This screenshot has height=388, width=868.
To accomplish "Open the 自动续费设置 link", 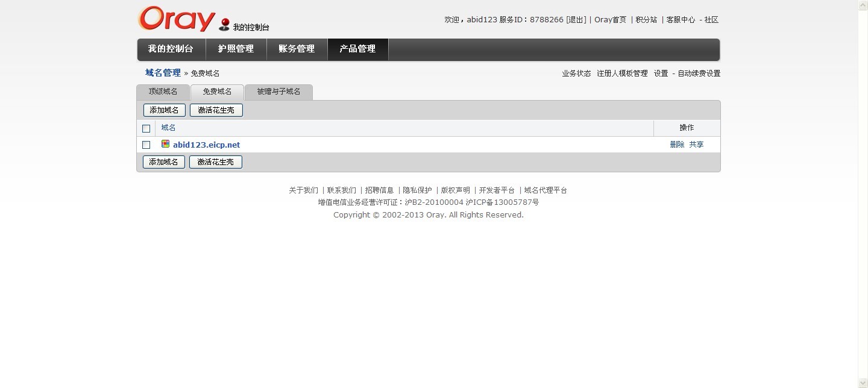I will 699,74.
